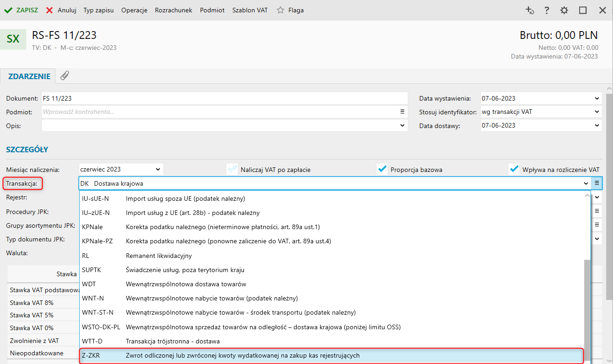This screenshot has width=613, height=364.
Task: Toggle Proporcja bazowa checkbox
Action: [x=382, y=169]
